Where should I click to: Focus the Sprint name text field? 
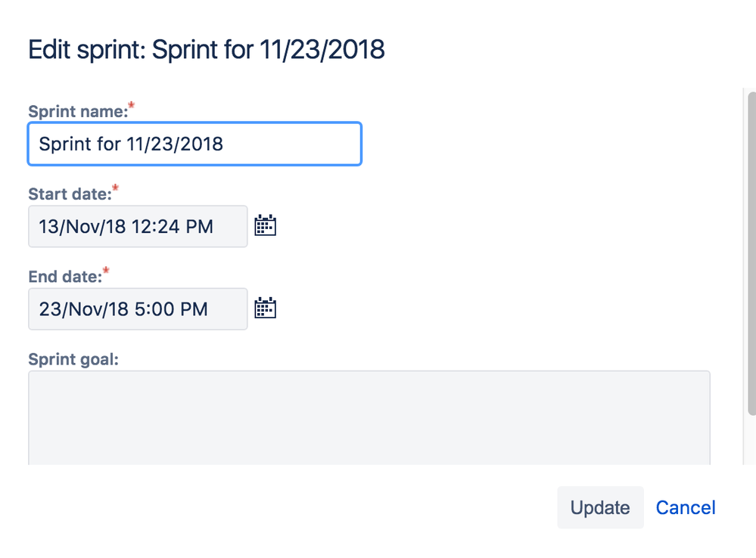pos(194,144)
